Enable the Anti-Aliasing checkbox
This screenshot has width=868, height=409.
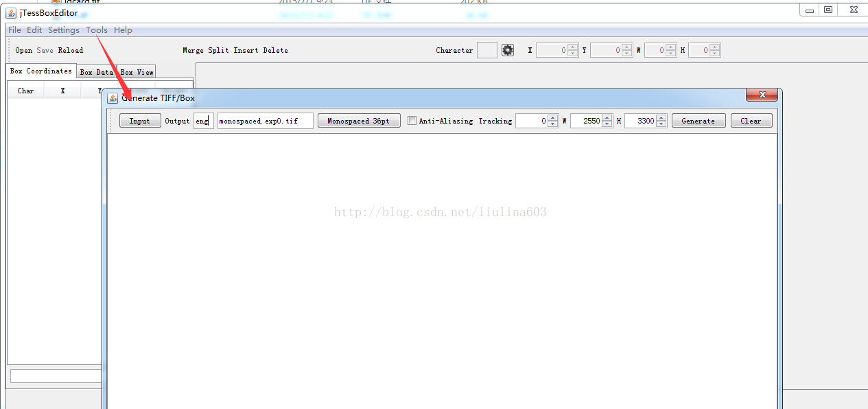[412, 121]
